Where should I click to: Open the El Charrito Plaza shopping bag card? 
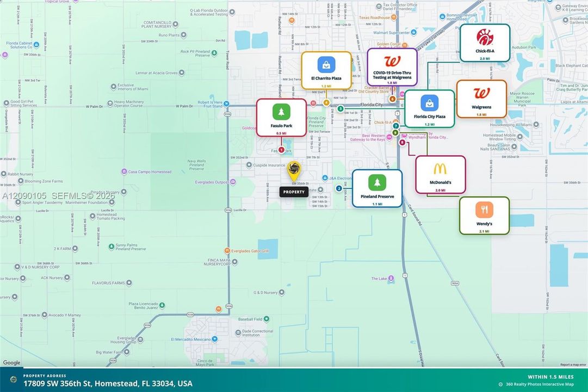pyautogui.click(x=326, y=71)
